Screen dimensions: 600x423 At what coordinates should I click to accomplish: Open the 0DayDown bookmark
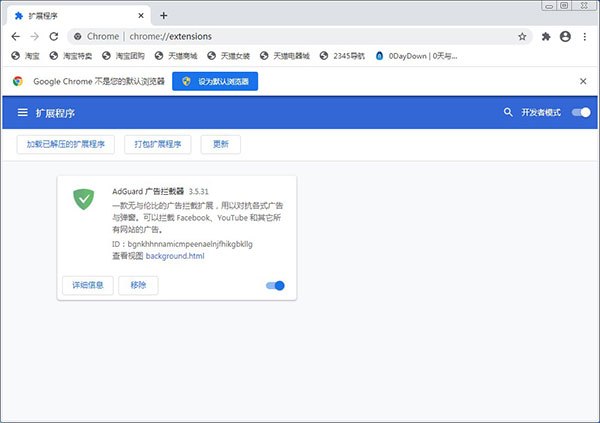(416, 56)
